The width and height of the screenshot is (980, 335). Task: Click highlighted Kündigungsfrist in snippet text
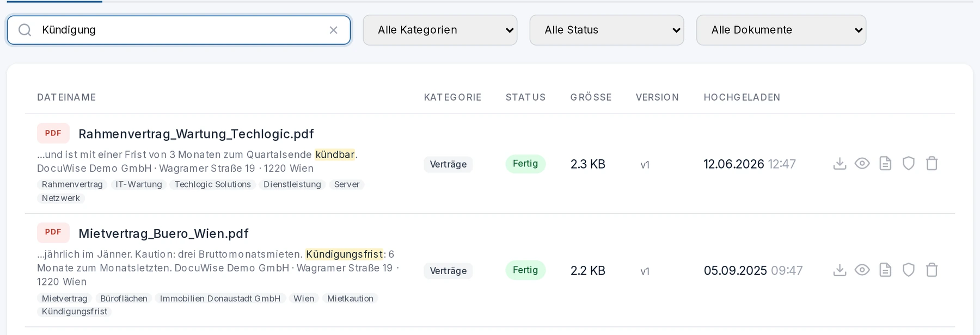(x=344, y=254)
